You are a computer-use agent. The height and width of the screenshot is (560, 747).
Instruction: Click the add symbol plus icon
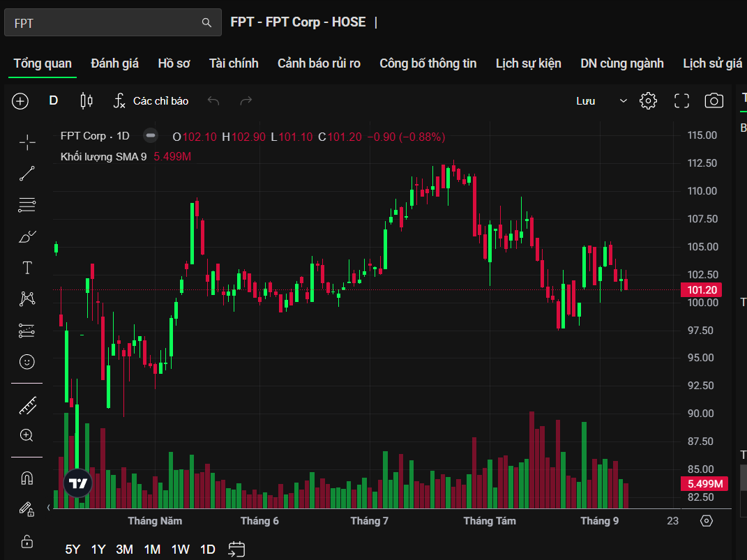20,101
